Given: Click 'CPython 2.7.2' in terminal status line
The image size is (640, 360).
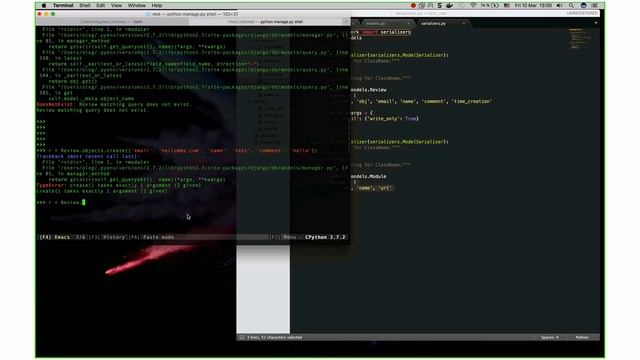Looking at the screenshot, I should [x=325, y=237].
